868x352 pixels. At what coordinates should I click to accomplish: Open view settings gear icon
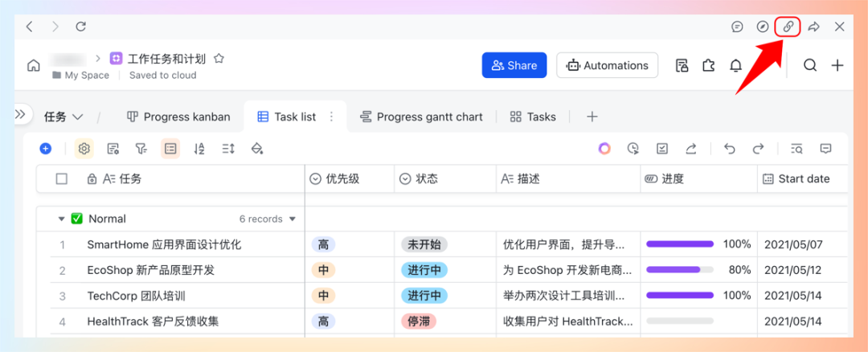click(x=84, y=149)
